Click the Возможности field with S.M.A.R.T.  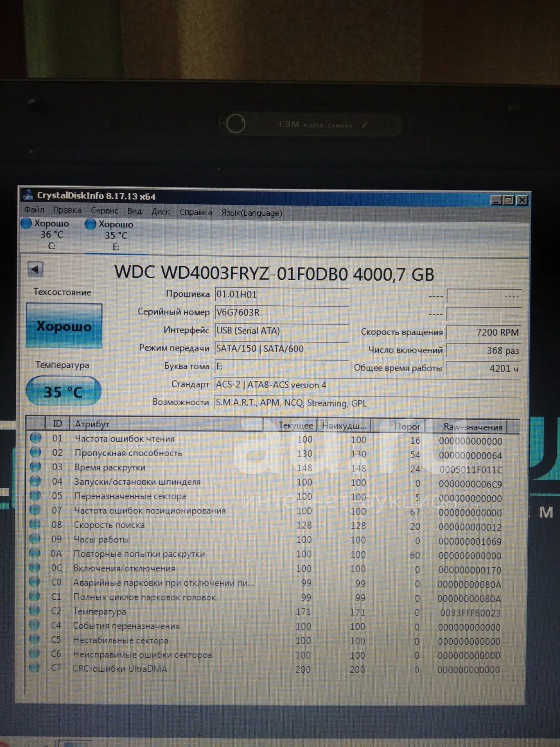pos(367,403)
